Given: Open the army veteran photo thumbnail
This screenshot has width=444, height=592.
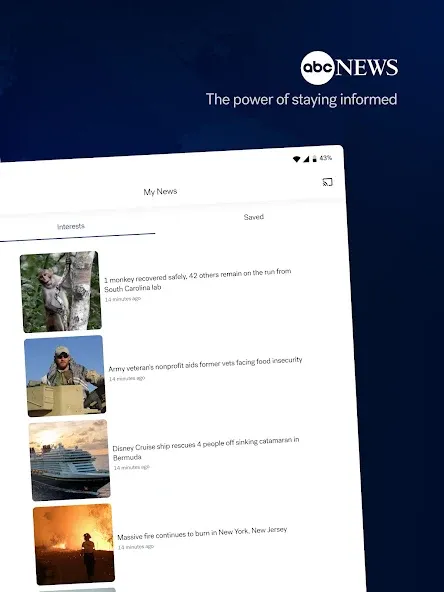Looking at the screenshot, I should 65,376.
